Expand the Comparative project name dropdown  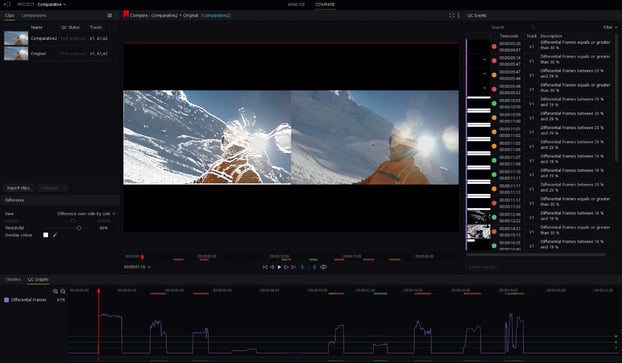(x=52, y=4)
